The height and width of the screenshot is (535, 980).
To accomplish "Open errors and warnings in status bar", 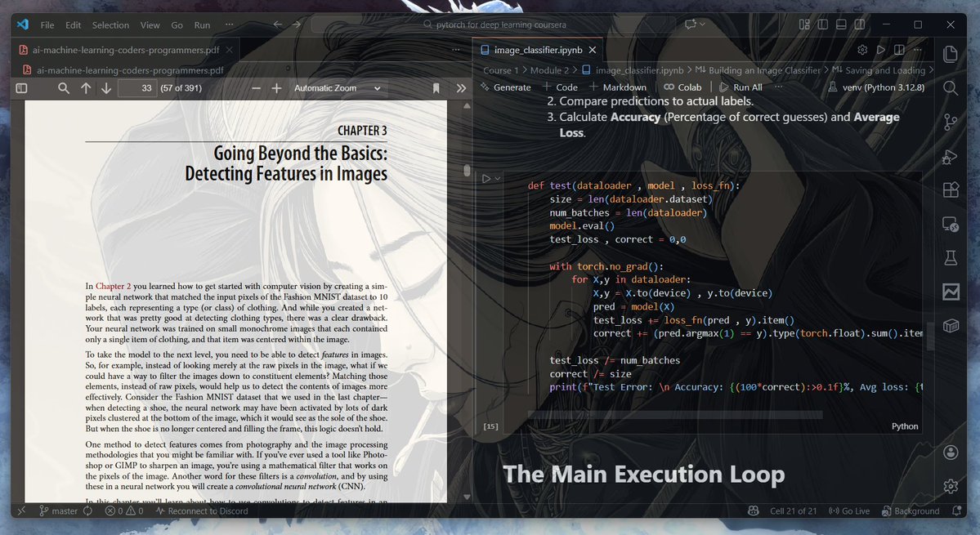I will pos(123,510).
